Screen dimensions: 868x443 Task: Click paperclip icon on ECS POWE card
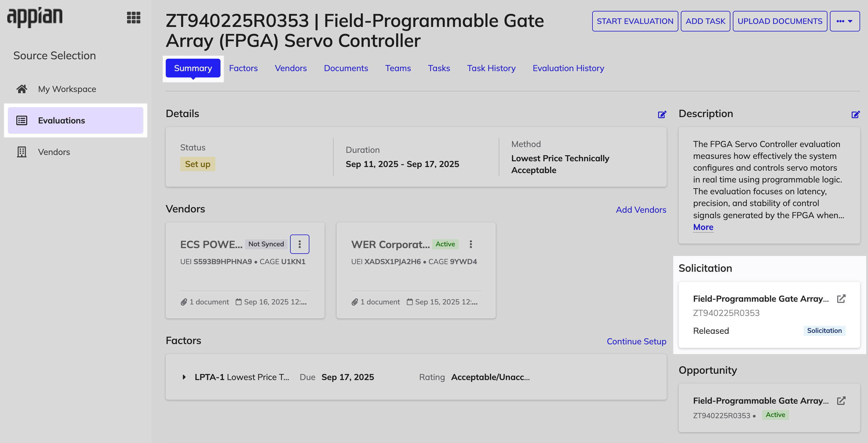184,302
